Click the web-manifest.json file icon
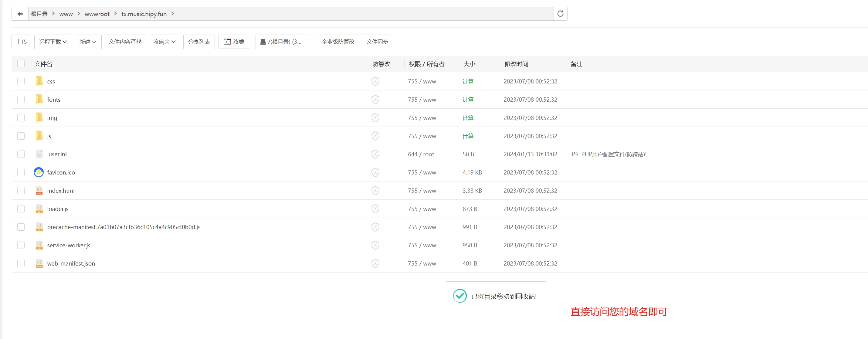Viewport: 868px width, 339px height. tap(39, 263)
